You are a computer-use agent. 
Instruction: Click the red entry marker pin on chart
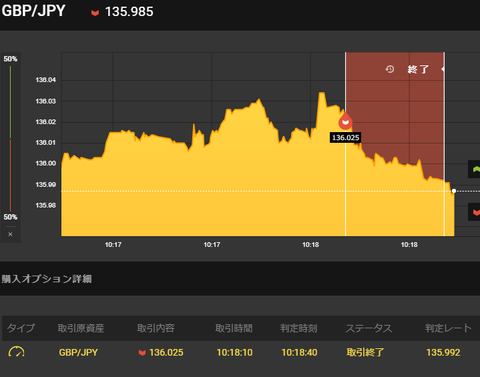[x=345, y=121]
